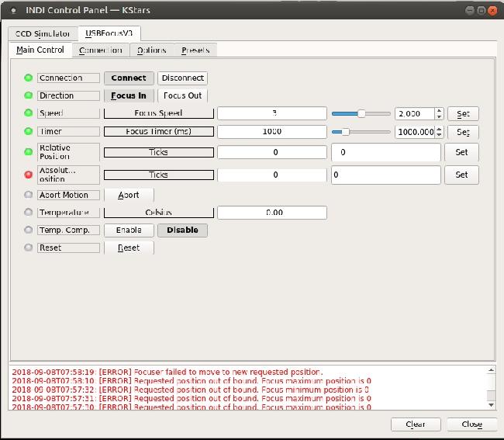This screenshot has width=504, height=440.
Task: Select the USBFocusV3 device tab
Action: click(x=109, y=33)
